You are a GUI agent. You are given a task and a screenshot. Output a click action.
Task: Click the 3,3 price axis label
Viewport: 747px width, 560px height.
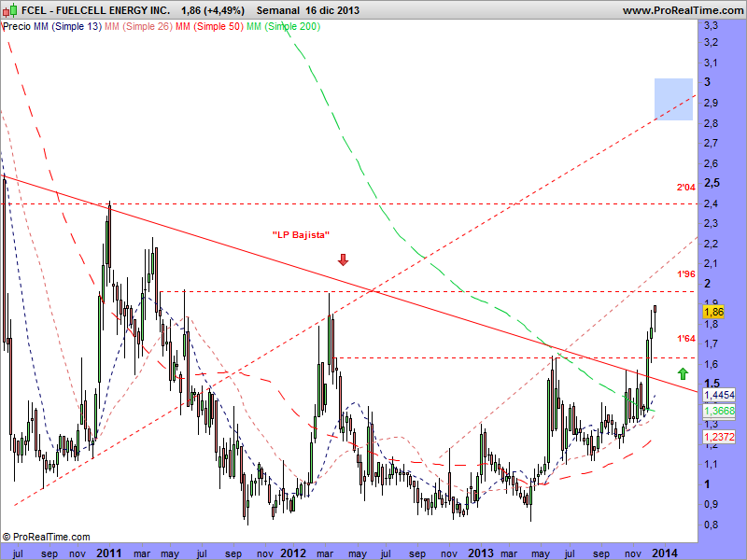[711, 26]
